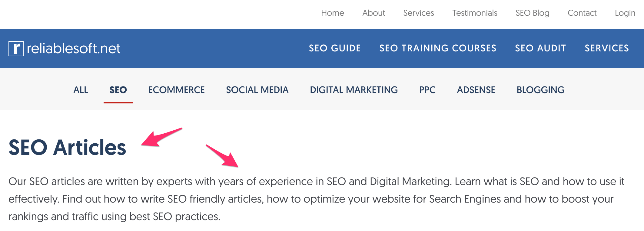Open the SOCIAL MEDIA category tab
Image resolution: width=644 pixels, height=231 pixels.
point(257,90)
